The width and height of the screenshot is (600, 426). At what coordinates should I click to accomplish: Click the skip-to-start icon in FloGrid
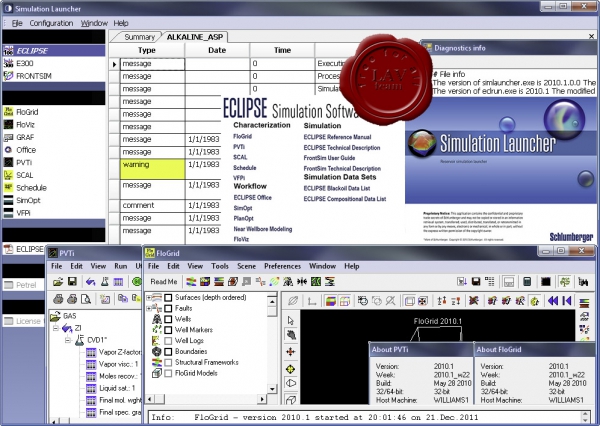coord(567,301)
